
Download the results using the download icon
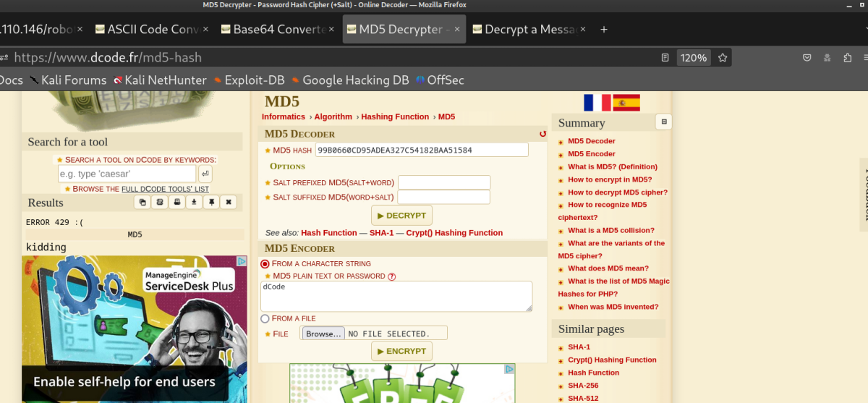[194, 203]
